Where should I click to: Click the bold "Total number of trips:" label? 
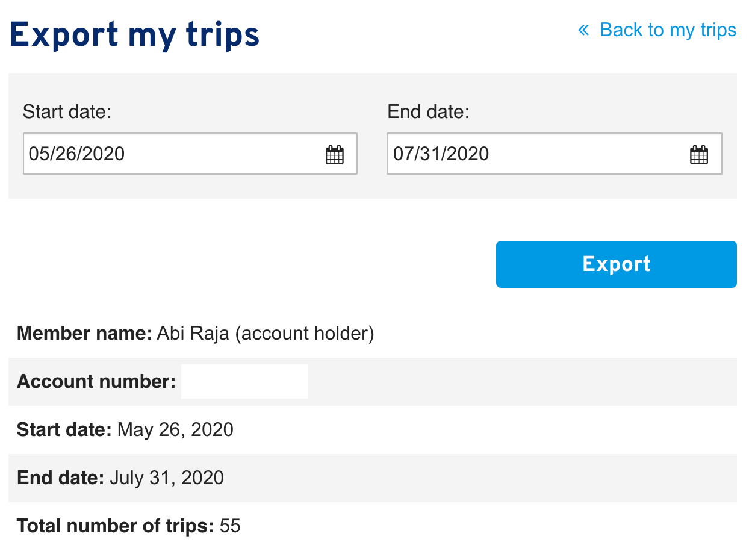pyautogui.click(x=116, y=526)
